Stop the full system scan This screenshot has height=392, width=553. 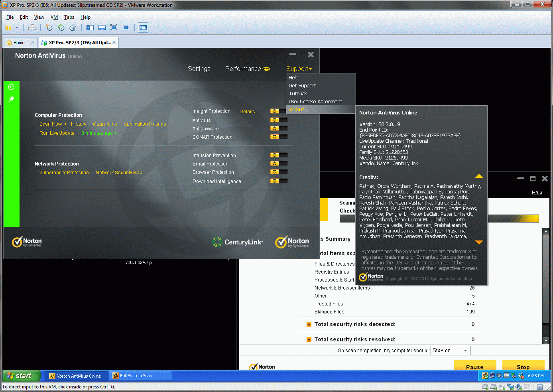click(x=523, y=366)
